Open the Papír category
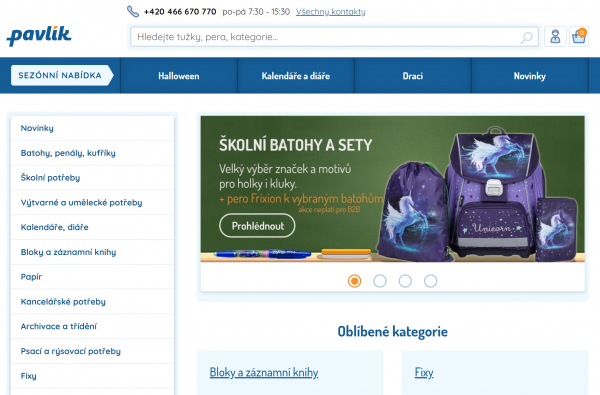This screenshot has height=395, width=600. tap(92, 277)
